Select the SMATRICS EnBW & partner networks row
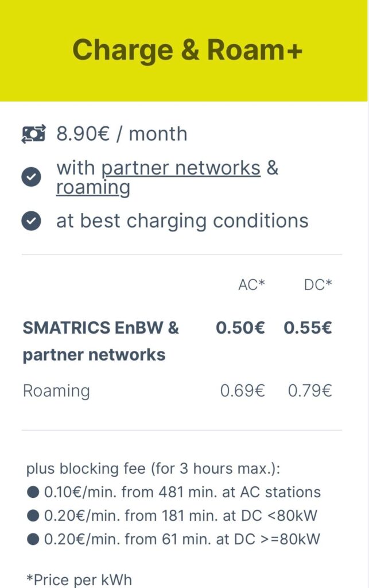369x588 pixels. (x=177, y=341)
